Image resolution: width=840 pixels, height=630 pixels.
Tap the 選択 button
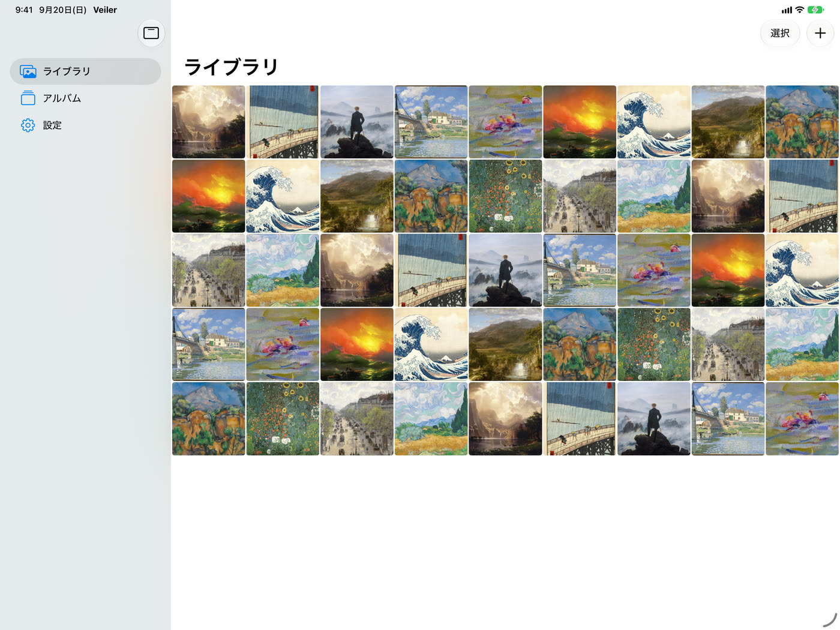780,33
